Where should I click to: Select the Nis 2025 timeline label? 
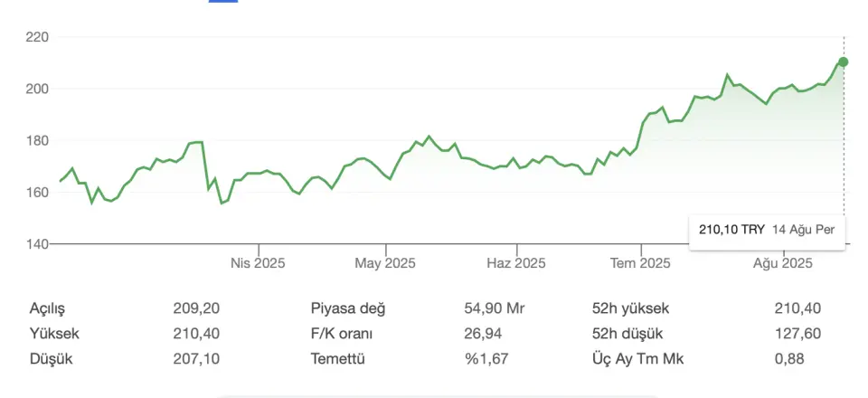tap(258, 263)
